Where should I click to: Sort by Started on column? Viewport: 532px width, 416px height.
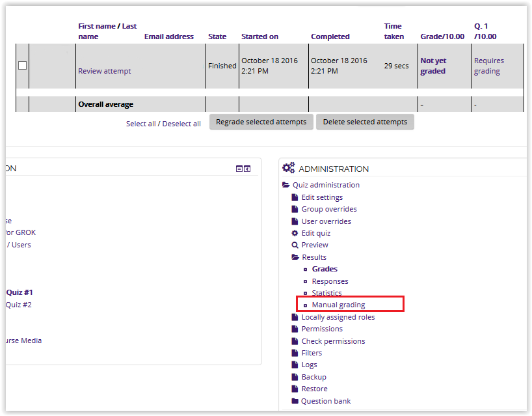point(260,36)
